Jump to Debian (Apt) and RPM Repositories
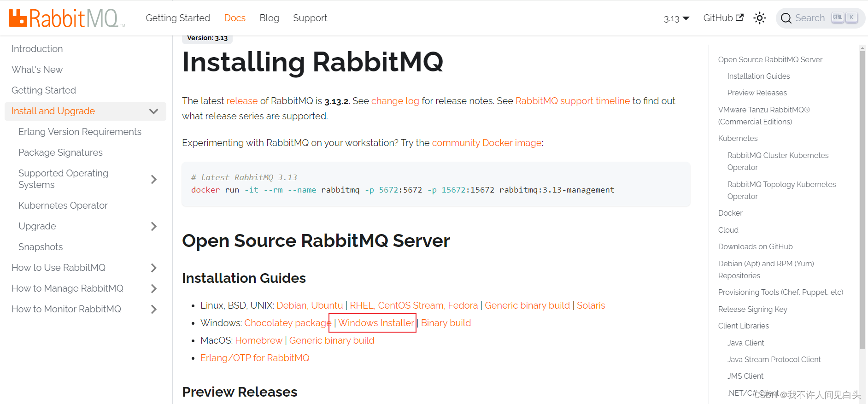 coord(766,269)
